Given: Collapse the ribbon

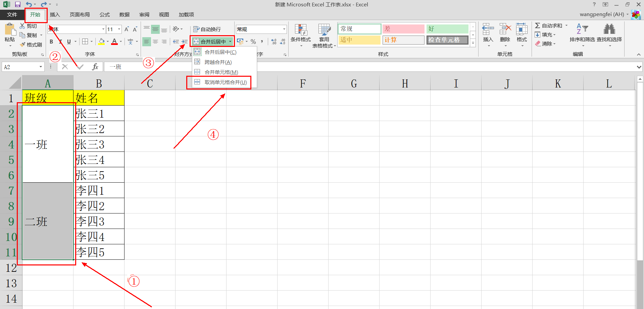Looking at the screenshot, I should coord(639,54).
